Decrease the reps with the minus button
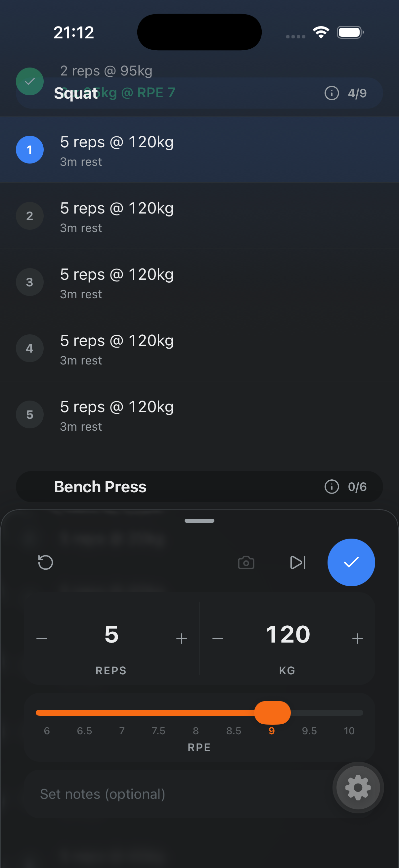 (42, 638)
